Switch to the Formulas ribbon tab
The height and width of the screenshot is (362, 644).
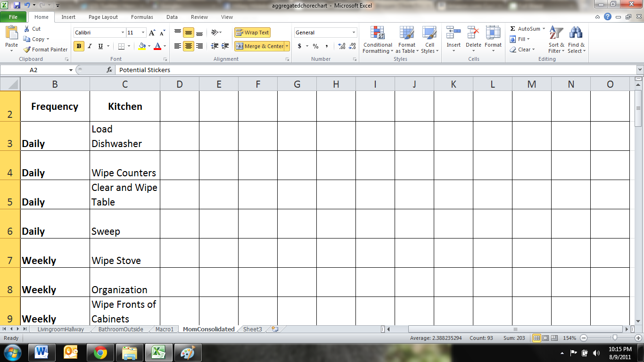point(142,17)
